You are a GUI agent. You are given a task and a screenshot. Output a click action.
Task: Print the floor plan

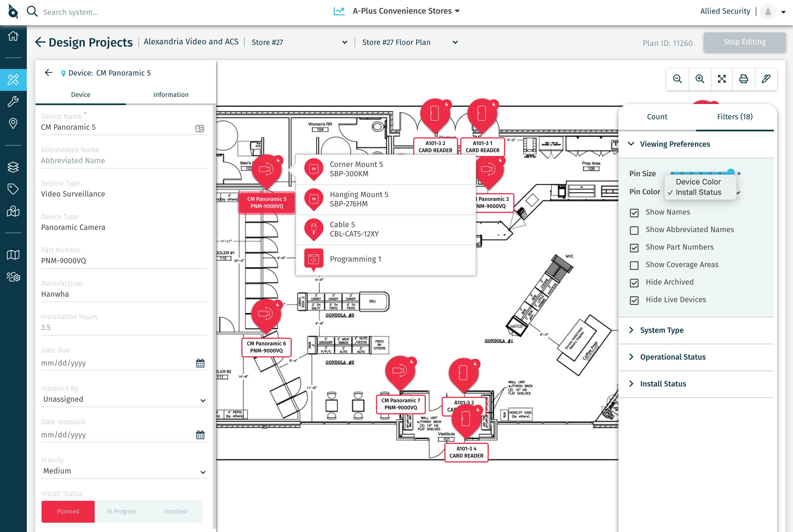click(744, 79)
